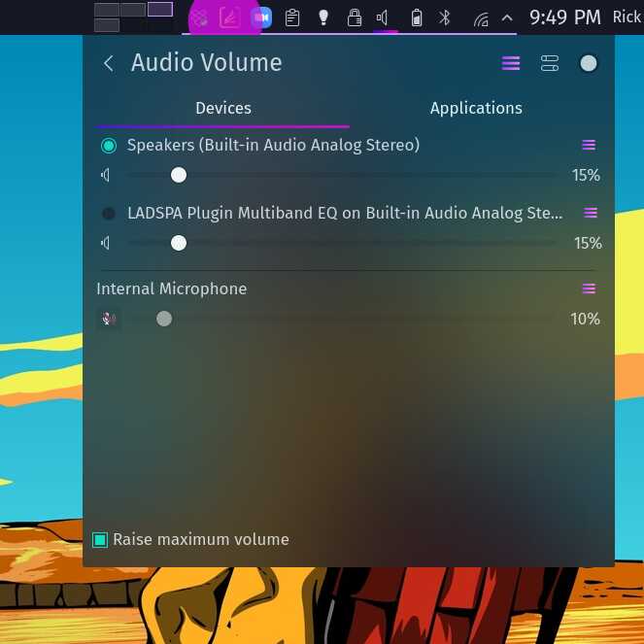Open the Internal Microphone options menu

coord(589,288)
